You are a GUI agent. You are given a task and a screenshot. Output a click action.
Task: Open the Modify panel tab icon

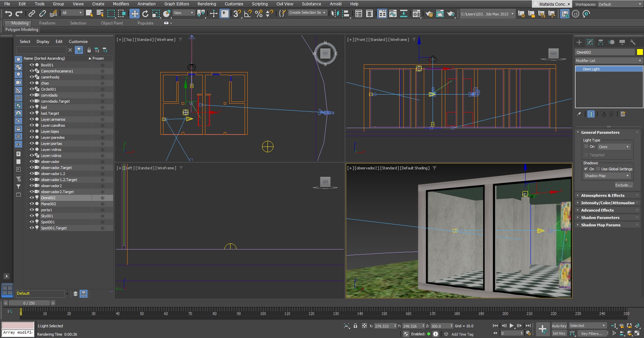pos(590,42)
